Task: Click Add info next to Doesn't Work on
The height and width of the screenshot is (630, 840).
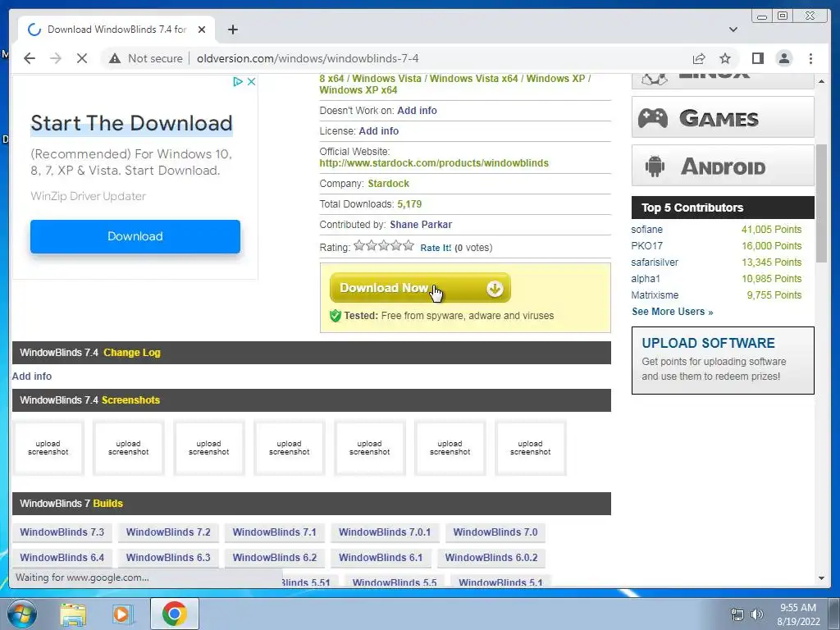Action: (x=417, y=111)
